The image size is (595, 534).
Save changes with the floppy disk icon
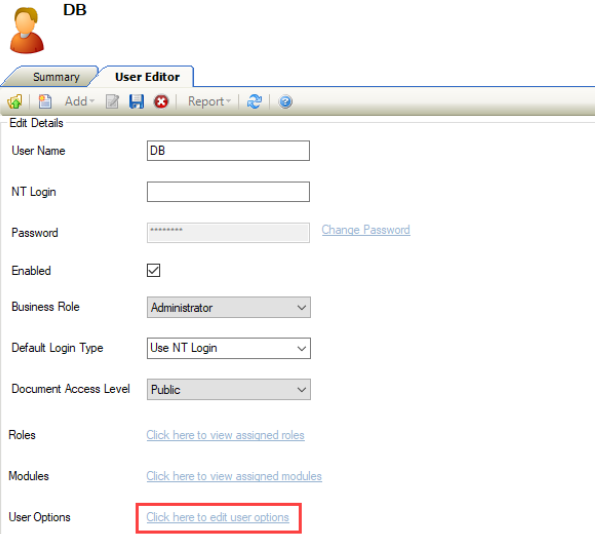pyautogui.click(x=137, y=102)
